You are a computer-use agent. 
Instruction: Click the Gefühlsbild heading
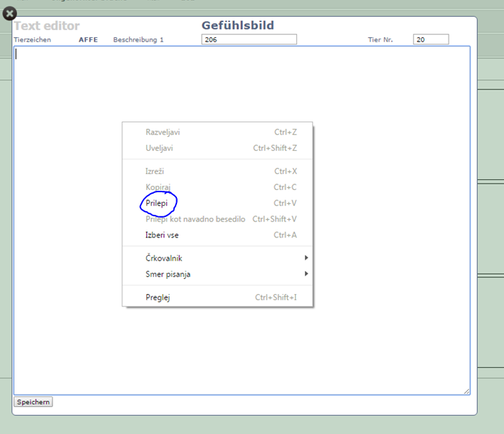[237, 25]
